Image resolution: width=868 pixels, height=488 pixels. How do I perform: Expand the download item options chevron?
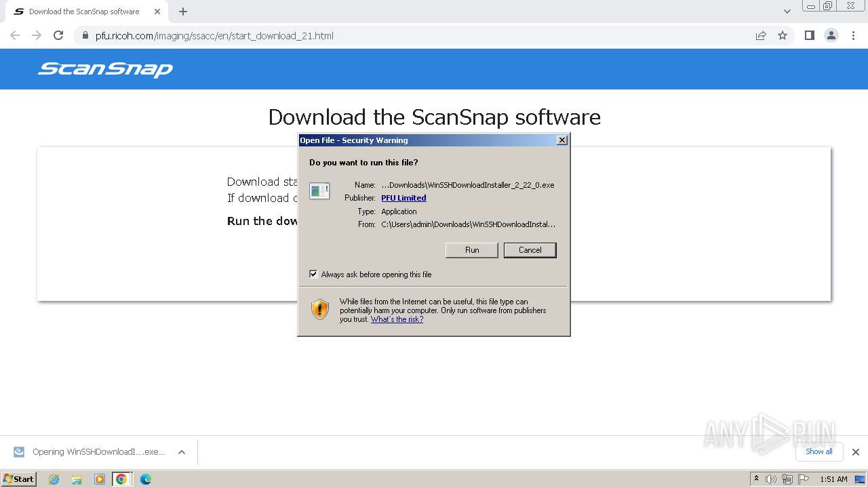point(182,452)
